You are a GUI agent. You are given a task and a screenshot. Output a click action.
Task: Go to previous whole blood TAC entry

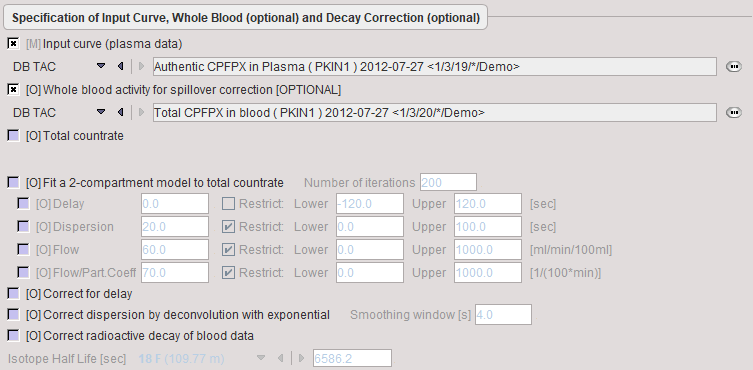(121, 112)
